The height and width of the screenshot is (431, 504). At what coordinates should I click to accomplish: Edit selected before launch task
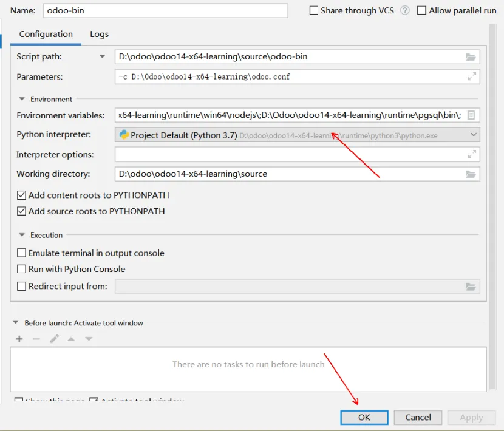point(54,339)
